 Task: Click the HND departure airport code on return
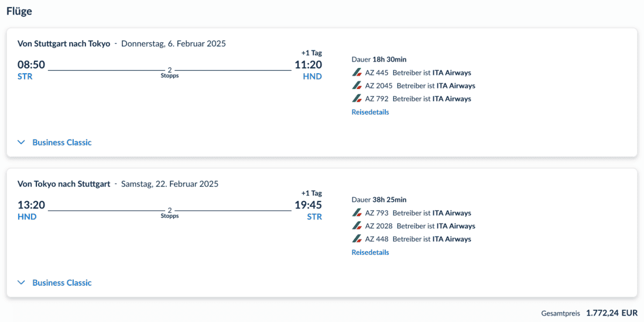coord(27,217)
